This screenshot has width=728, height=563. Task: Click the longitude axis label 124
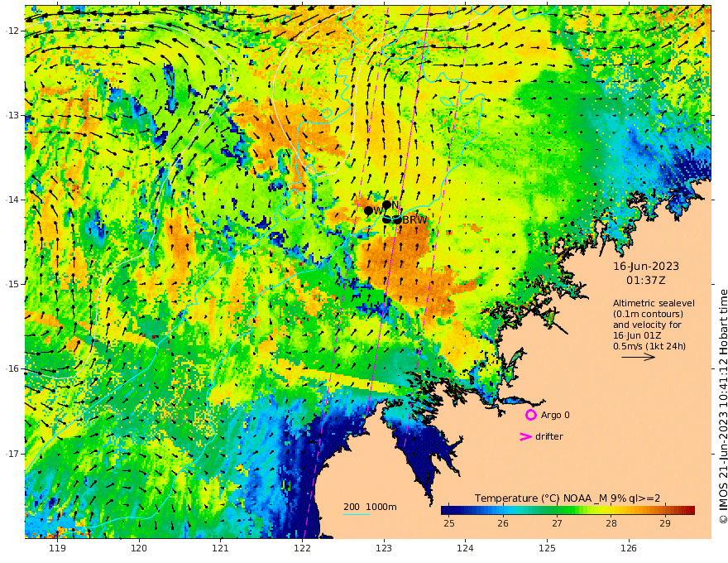[x=466, y=548]
